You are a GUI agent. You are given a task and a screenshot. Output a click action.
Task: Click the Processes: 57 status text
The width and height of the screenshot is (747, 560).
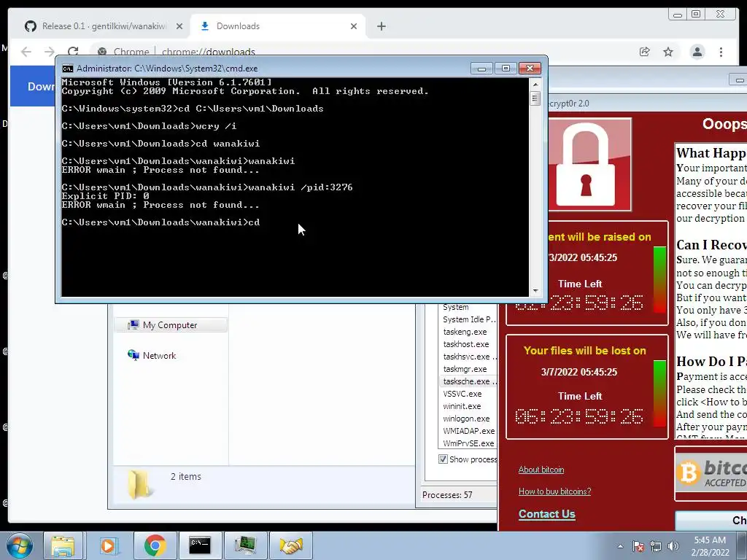coord(447,495)
